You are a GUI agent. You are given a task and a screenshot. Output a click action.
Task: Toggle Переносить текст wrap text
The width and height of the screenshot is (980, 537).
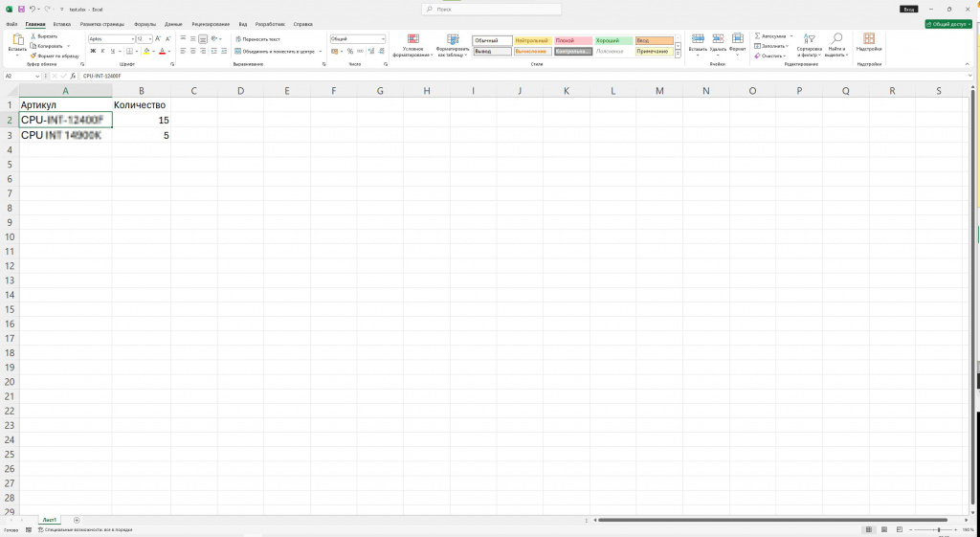pos(257,38)
